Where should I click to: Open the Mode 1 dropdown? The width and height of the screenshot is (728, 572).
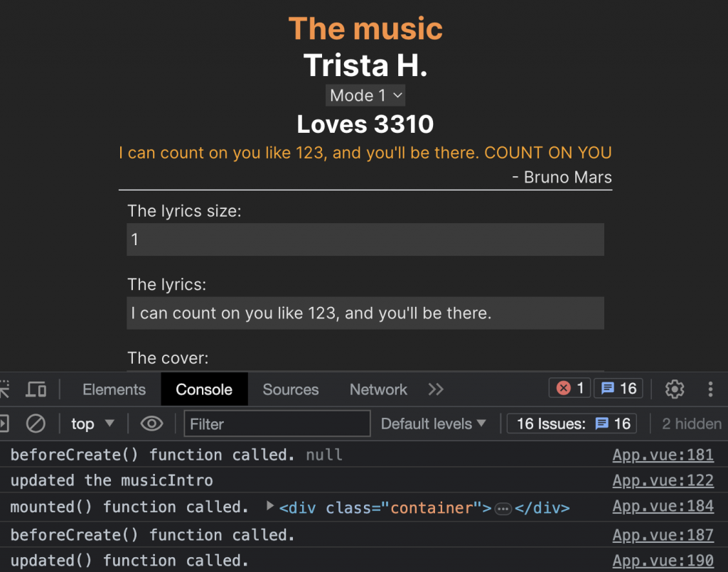tap(365, 95)
